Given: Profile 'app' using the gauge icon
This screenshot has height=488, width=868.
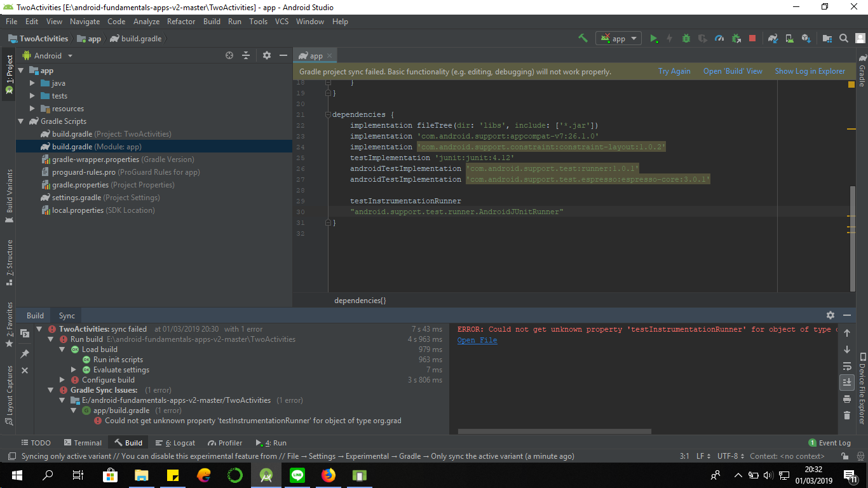Looking at the screenshot, I should [x=719, y=38].
